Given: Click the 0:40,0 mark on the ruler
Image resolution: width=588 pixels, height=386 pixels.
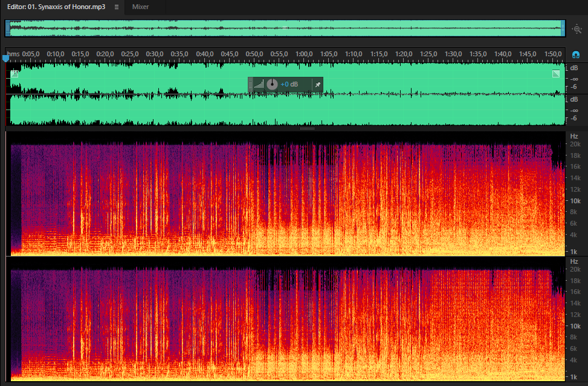Looking at the screenshot, I should tap(205, 54).
